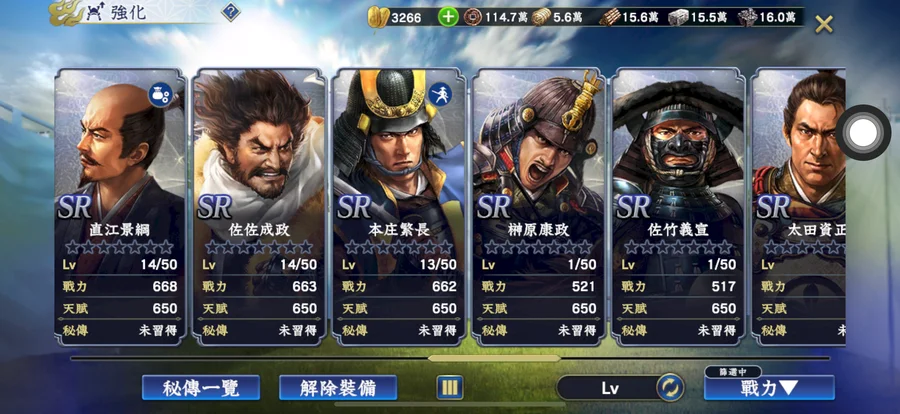Viewport: 900px width, 414px height.
Task: Select the 榊原康政 officer card
Action: tap(538, 207)
